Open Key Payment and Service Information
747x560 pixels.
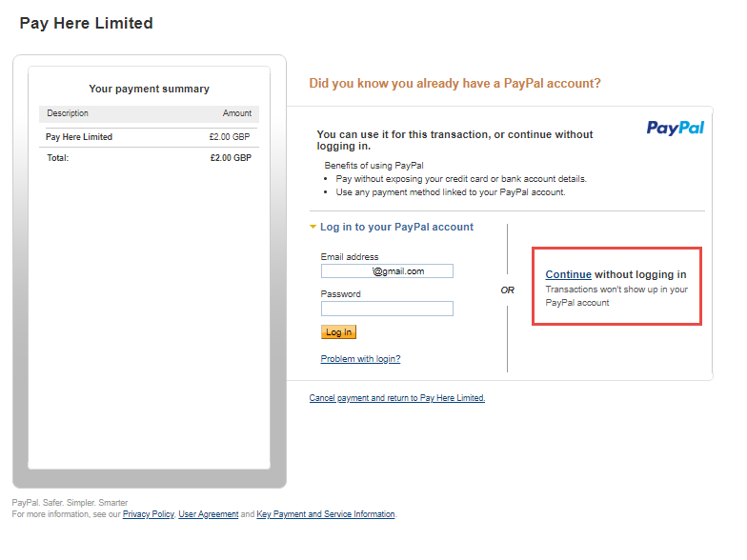tap(326, 514)
